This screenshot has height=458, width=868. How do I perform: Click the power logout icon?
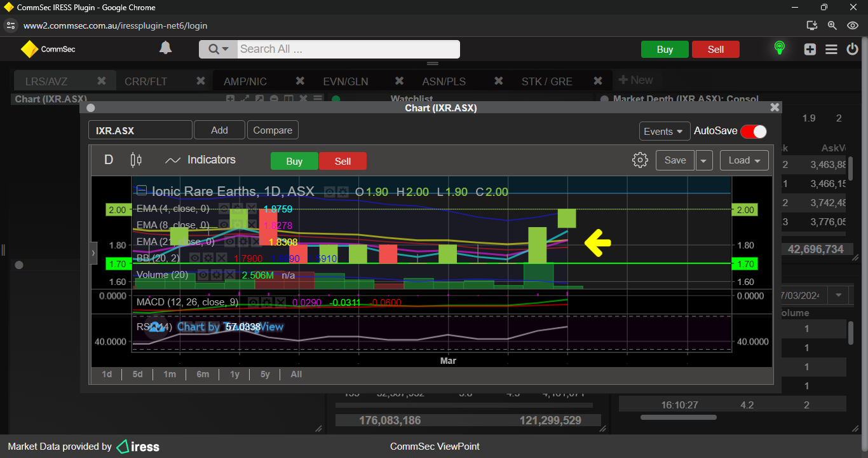tap(852, 49)
